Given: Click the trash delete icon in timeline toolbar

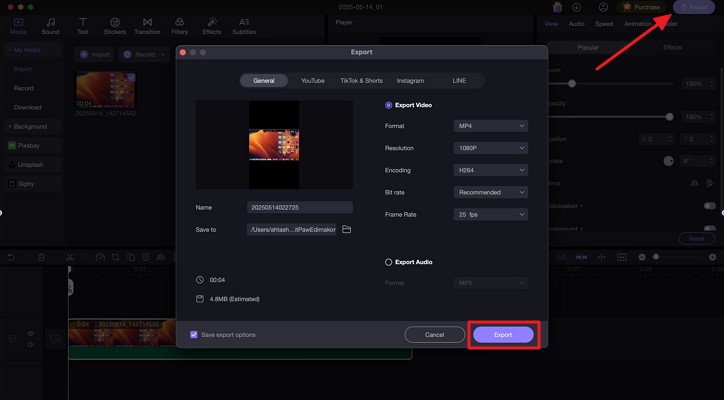Looking at the screenshot, I should [42, 257].
